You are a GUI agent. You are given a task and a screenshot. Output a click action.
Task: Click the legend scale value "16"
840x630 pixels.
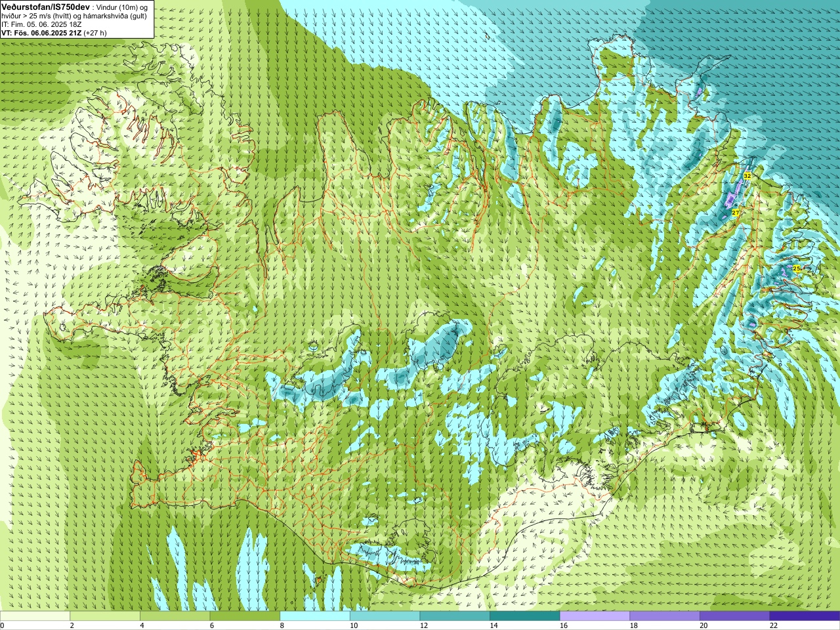[x=564, y=625]
